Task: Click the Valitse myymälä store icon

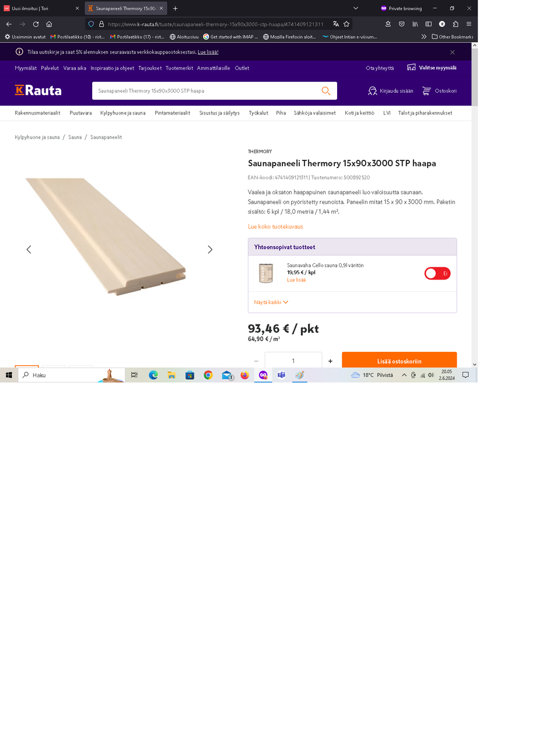Action: (x=411, y=68)
